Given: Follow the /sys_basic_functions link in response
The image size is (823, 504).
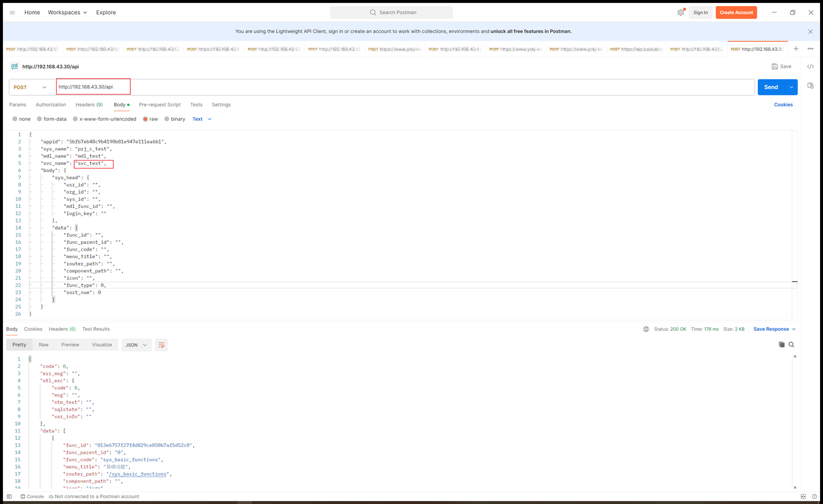Looking at the screenshot, I should click(x=138, y=474).
